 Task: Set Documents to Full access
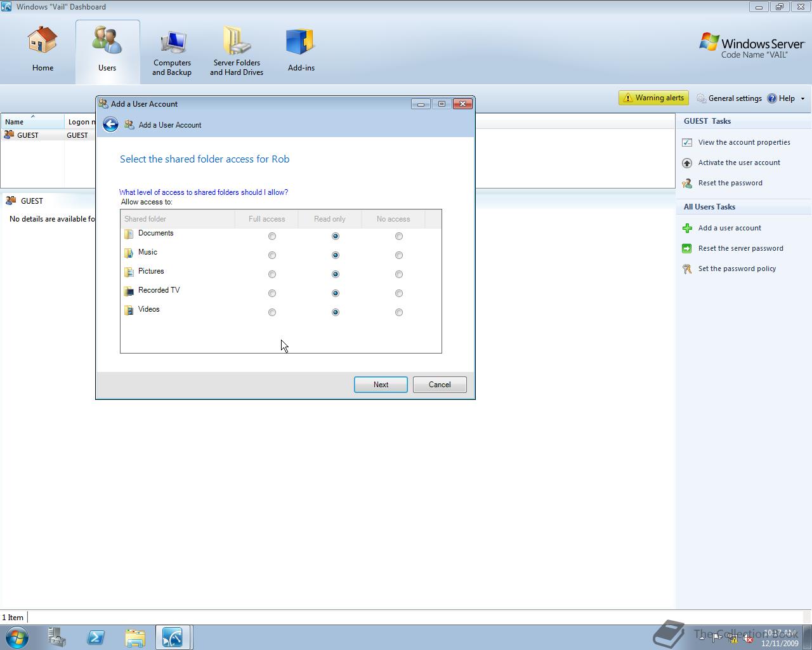(272, 236)
